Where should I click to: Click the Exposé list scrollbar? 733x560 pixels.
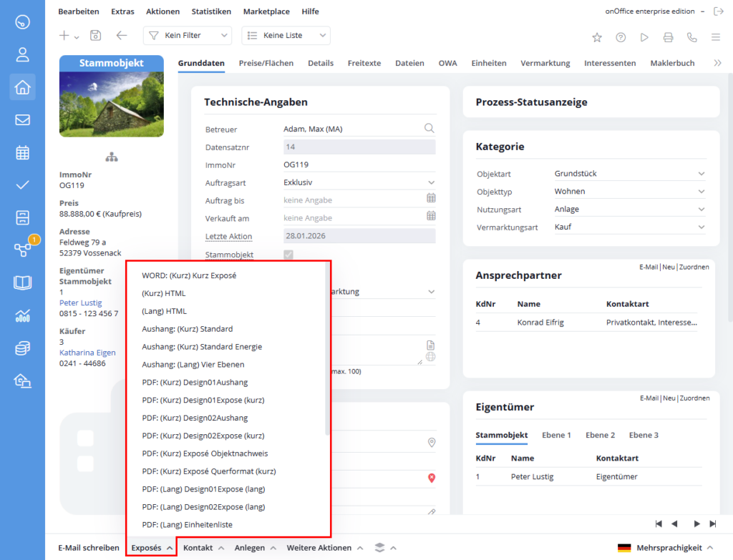tap(326, 350)
